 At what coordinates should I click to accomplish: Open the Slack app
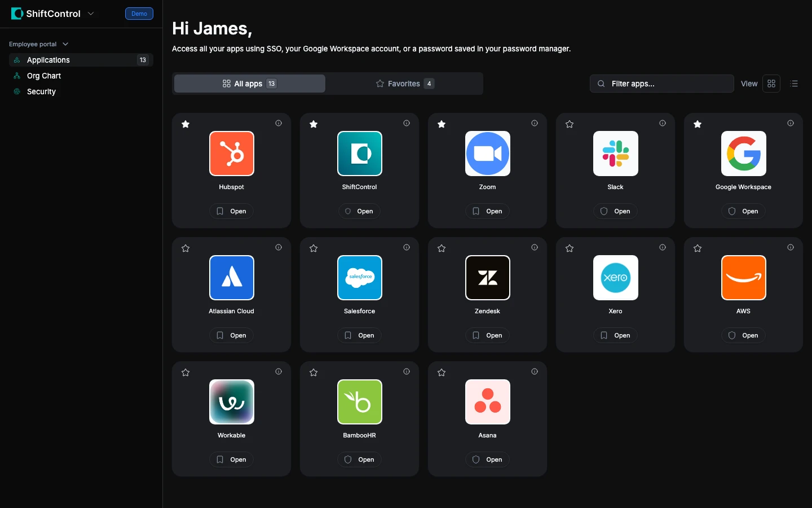point(616,211)
